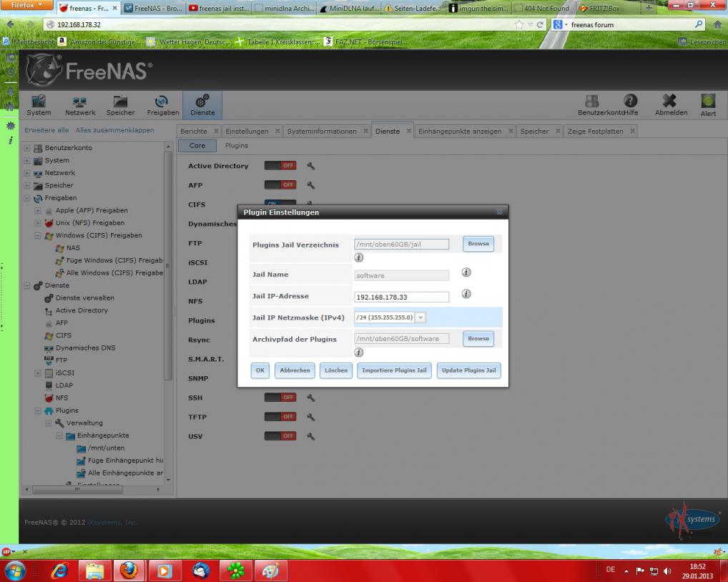Expand the System tree node
Screen dimensions: 728x582
point(27,160)
